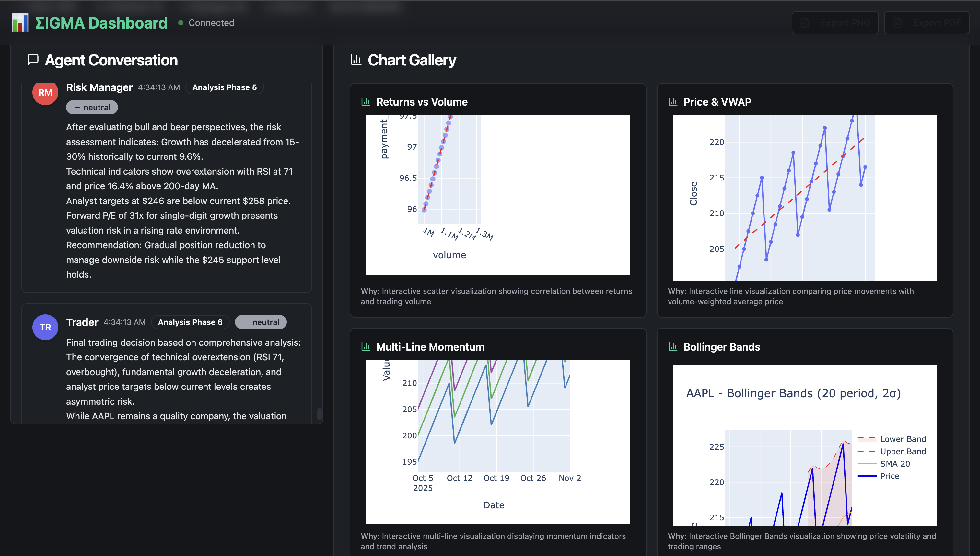Click the Export PNG button
The width and height of the screenshot is (980, 556).
tap(835, 23)
